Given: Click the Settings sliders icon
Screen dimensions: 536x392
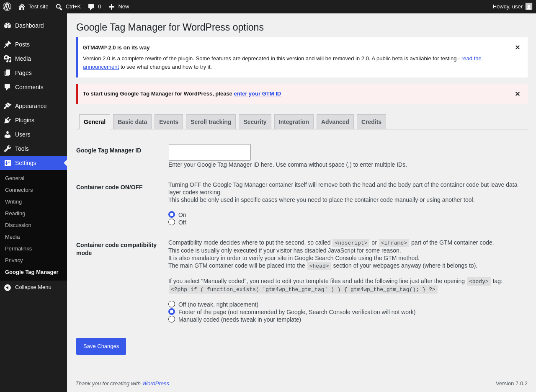Looking at the screenshot, I should [x=8, y=163].
